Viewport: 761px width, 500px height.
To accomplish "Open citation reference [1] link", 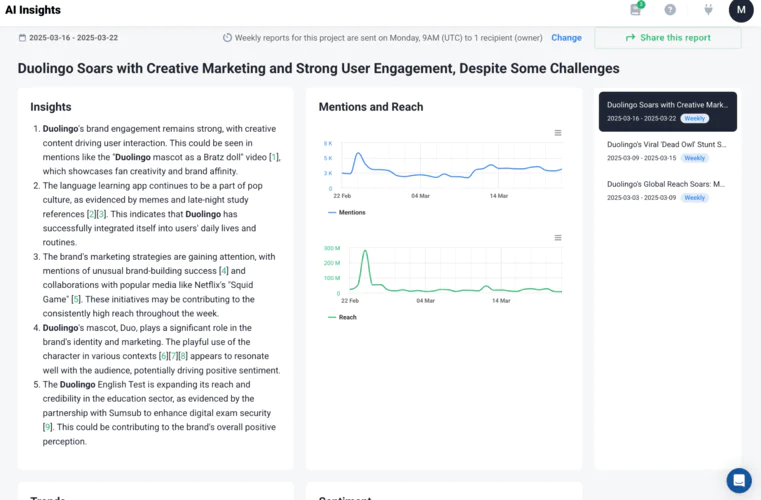I will (x=274, y=157).
